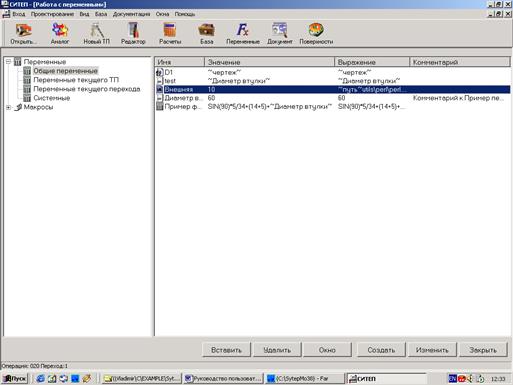This screenshot has height=385, width=513.
Task: Open the Помощь menu
Action: click(x=185, y=14)
